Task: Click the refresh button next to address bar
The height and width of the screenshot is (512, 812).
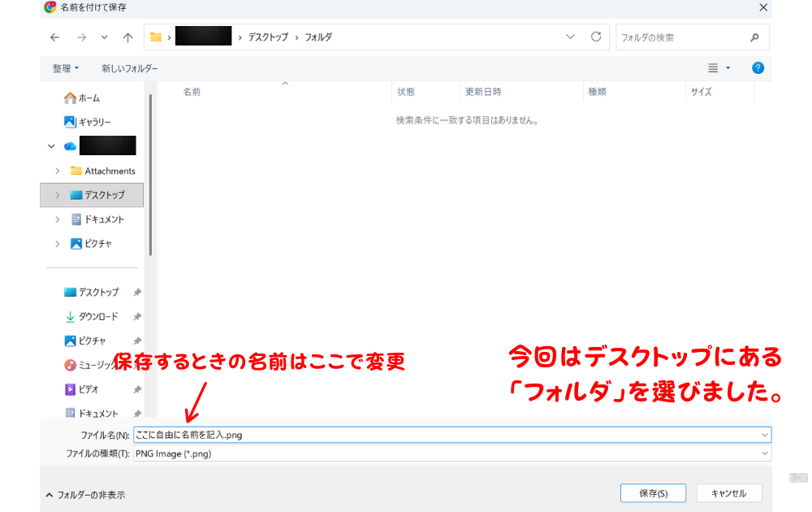Action: click(596, 37)
